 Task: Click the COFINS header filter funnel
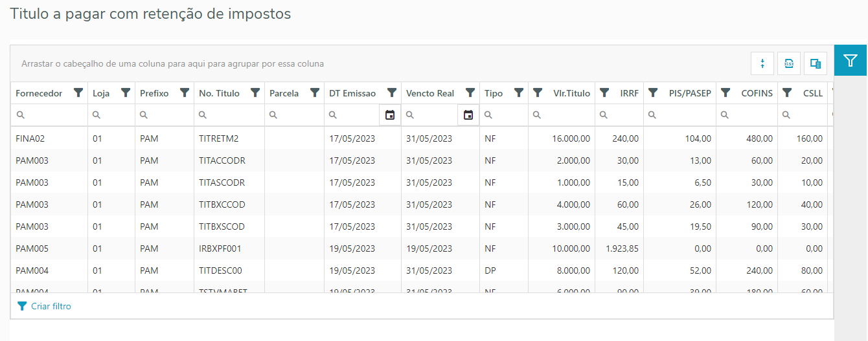tap(725, 93)
